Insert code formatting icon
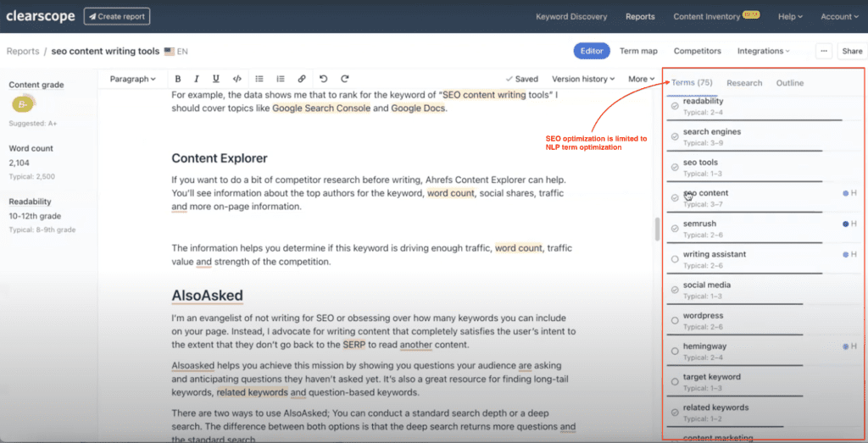 [237, 79]
